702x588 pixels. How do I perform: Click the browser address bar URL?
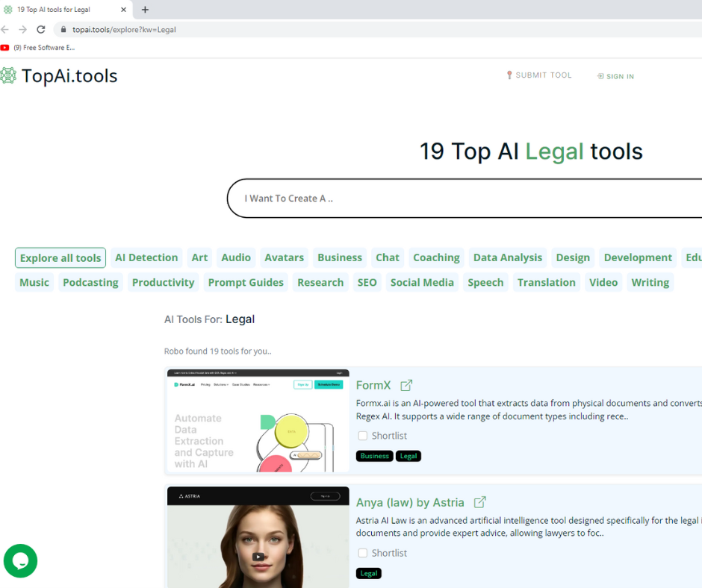click(x=124, y=30)
